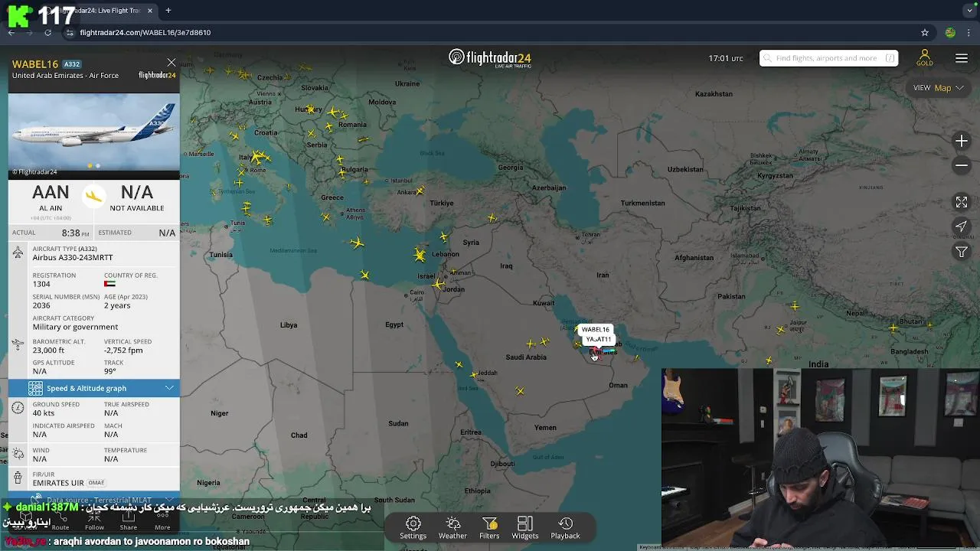This screenshot has height=551, width=980.
Task: Click the UAE country flag
Action: 109,284
